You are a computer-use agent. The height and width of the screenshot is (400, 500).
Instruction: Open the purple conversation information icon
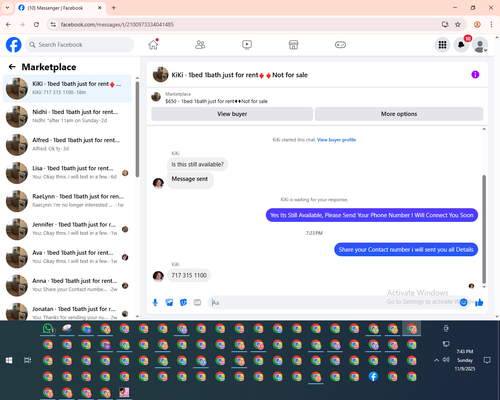(x=475, y=75)
